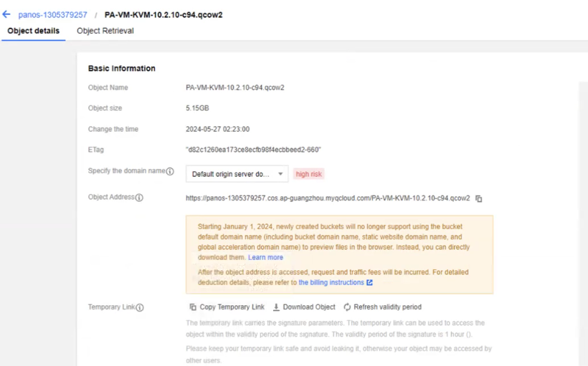Click external link icon after billing instructions
This screenshot has height=366, width=588.
370,283
